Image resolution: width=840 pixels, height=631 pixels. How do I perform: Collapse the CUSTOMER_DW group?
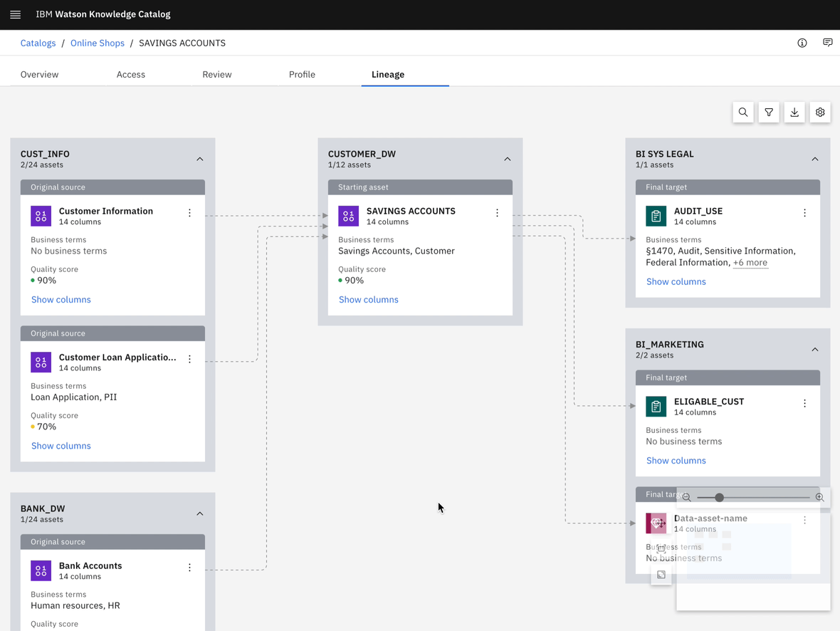tap(508, 159)
